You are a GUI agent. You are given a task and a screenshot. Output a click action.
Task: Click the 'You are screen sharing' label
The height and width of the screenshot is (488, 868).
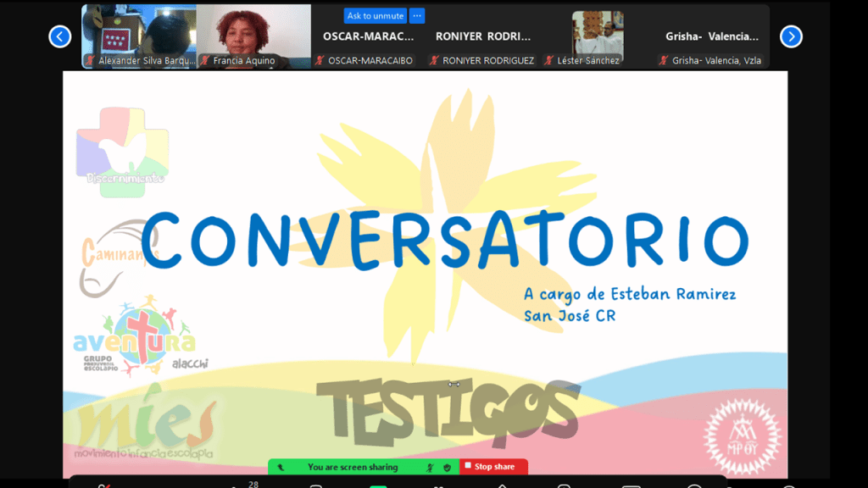point(352,467)
